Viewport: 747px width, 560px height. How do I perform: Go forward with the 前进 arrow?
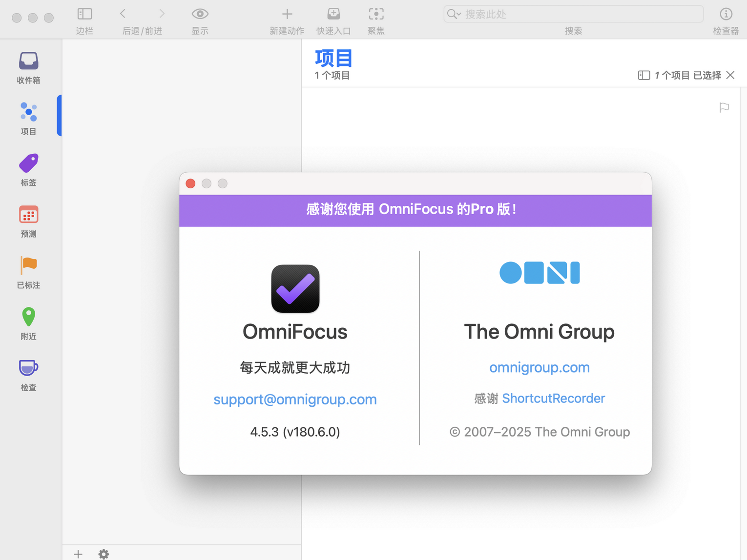(162, 14)
